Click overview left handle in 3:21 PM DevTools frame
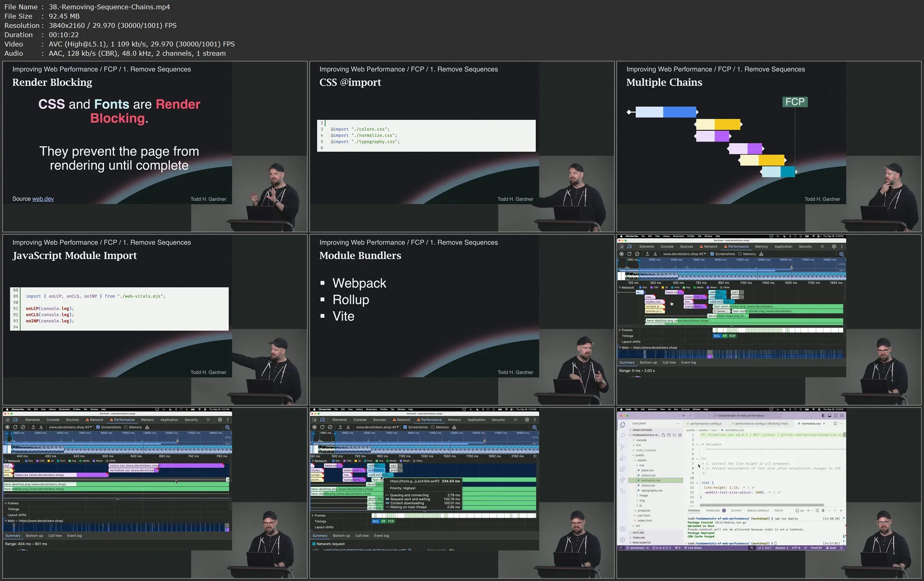 pyautogui.click(x=8, y=434)
